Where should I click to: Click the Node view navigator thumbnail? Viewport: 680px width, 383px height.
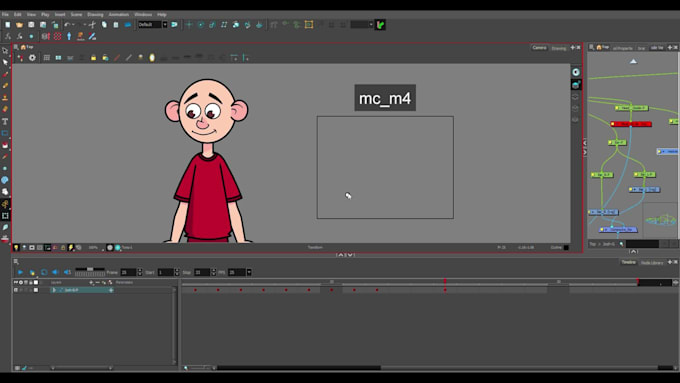tap(660, 220)
